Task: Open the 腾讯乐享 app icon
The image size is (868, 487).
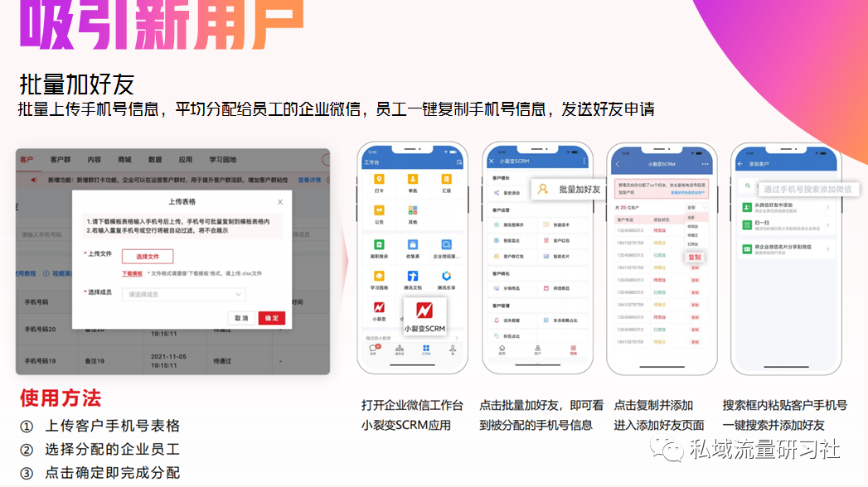Action: pos(446,277)
